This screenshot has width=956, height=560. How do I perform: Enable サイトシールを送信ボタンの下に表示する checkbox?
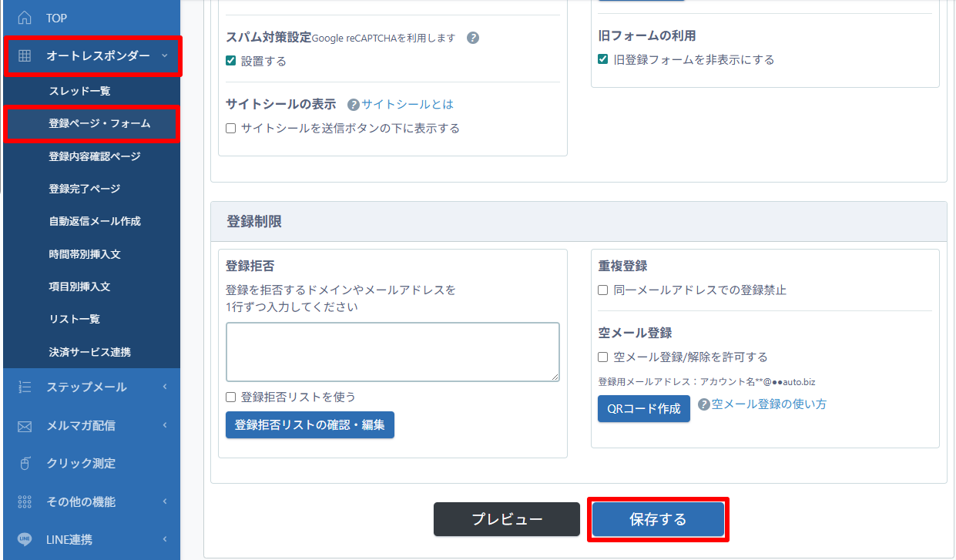(230, 129)
